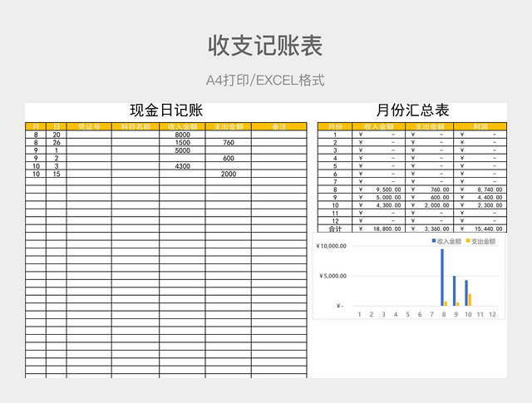
Task: Click the blue income bar for month 8
Action: 442,278
